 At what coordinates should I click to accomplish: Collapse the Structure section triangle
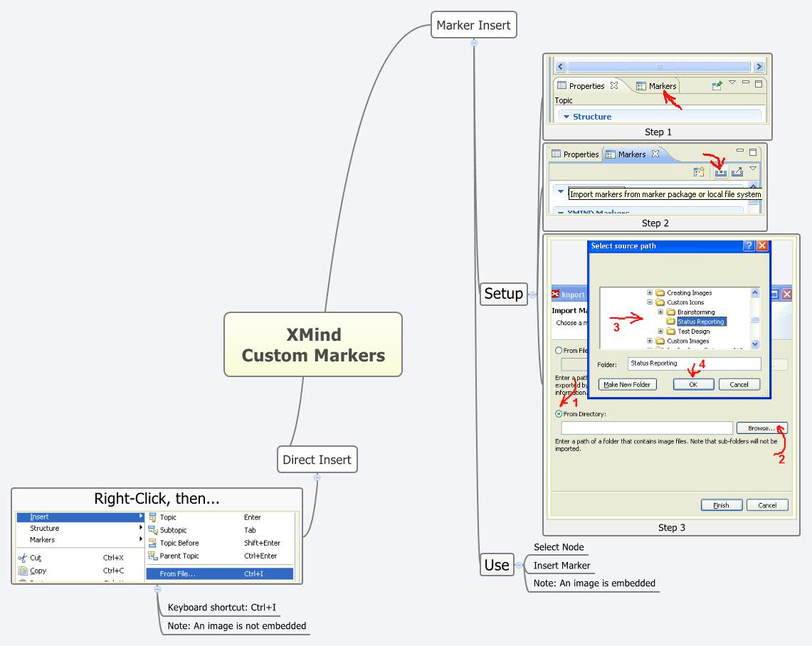click(x=566, y=117)
